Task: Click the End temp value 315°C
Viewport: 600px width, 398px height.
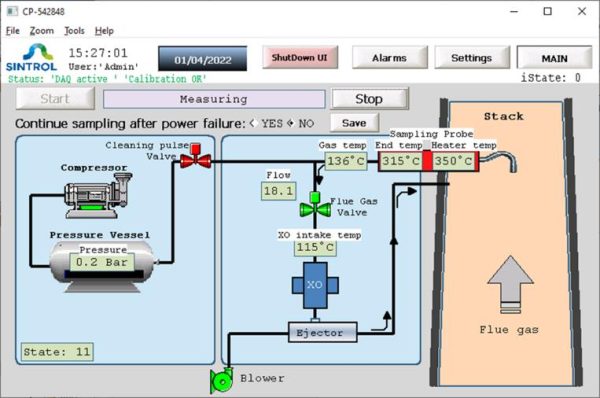Action: [x=401, y=161]
